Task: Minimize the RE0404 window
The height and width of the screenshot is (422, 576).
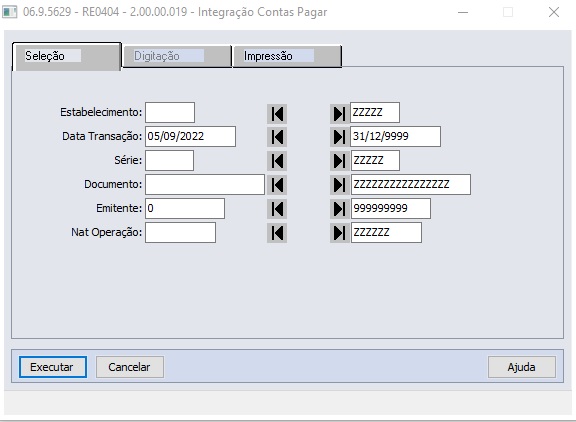Action: pos(463,12)
